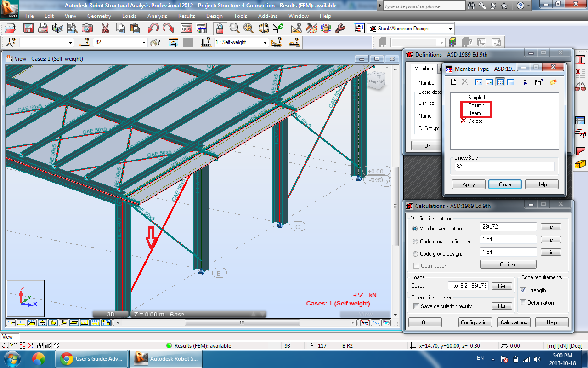The height and width of the screenshot is (368, 588).
Task: Click Apply in Member Type dialog
Action: (469, 184)
